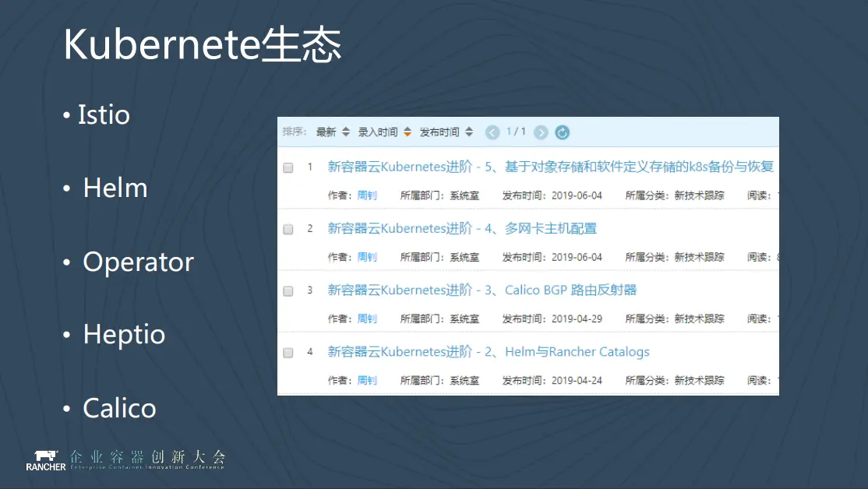
Task: Tick the checkbox for article row 2
Action: click(x=288, y=229)
